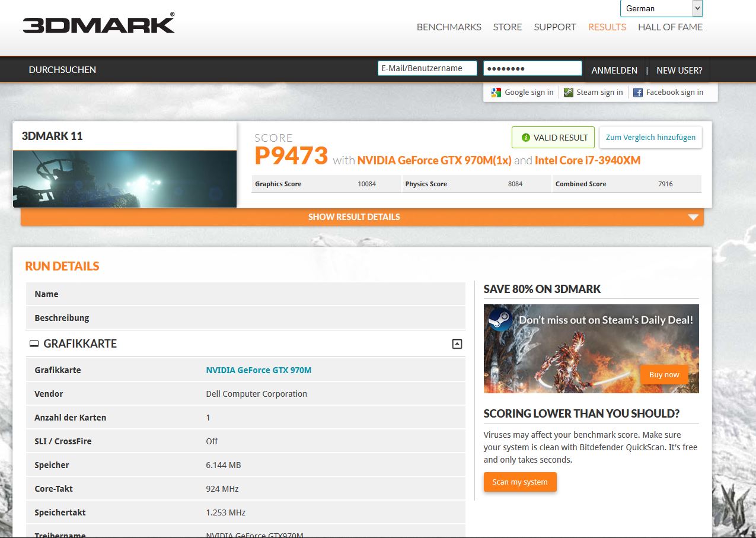Click the Anmelden login button
The width and height of the screenshot is (756, 538).
pyautogui.click(x=614, y=70)
